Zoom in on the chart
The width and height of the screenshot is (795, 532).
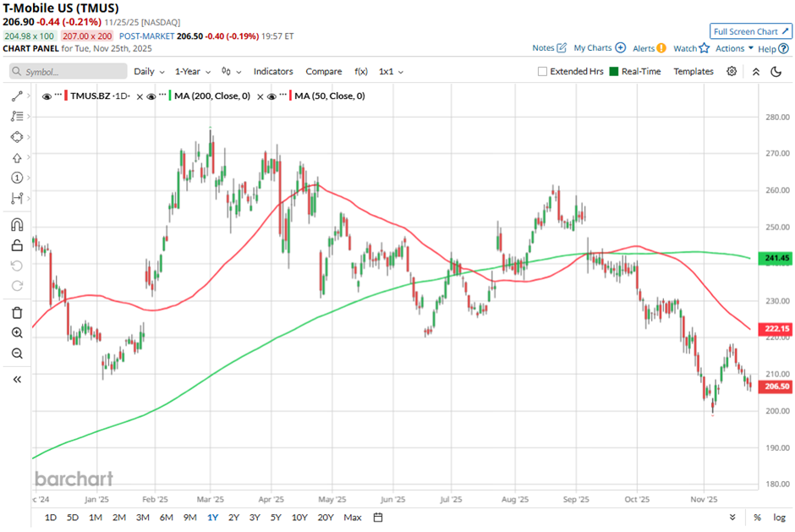tap(17, 332)
